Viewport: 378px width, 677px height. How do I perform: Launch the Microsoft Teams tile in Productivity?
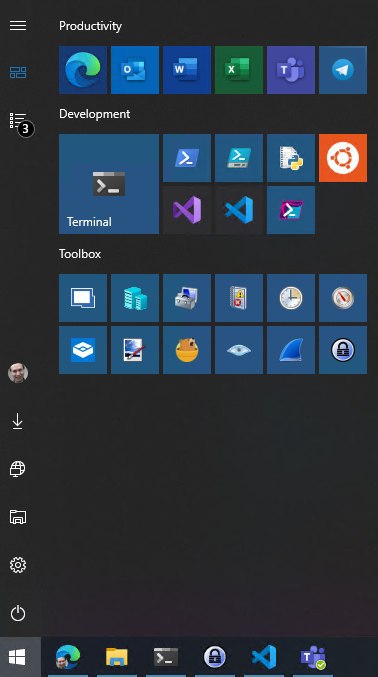291,70
